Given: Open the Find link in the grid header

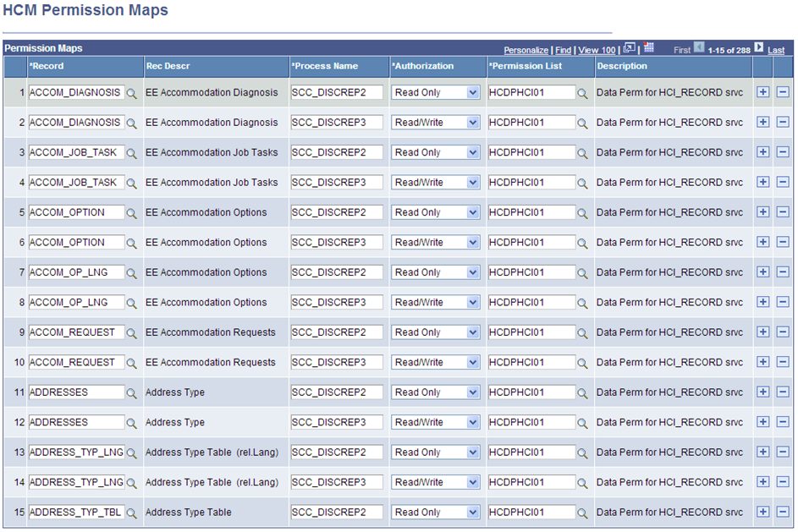Looking at the screenshot, I should coord(563,50).
